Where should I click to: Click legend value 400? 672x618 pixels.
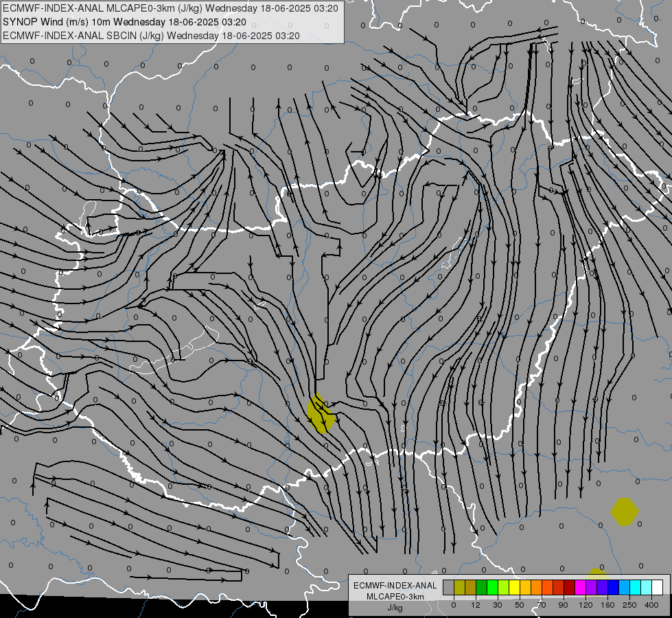point(651,605)
